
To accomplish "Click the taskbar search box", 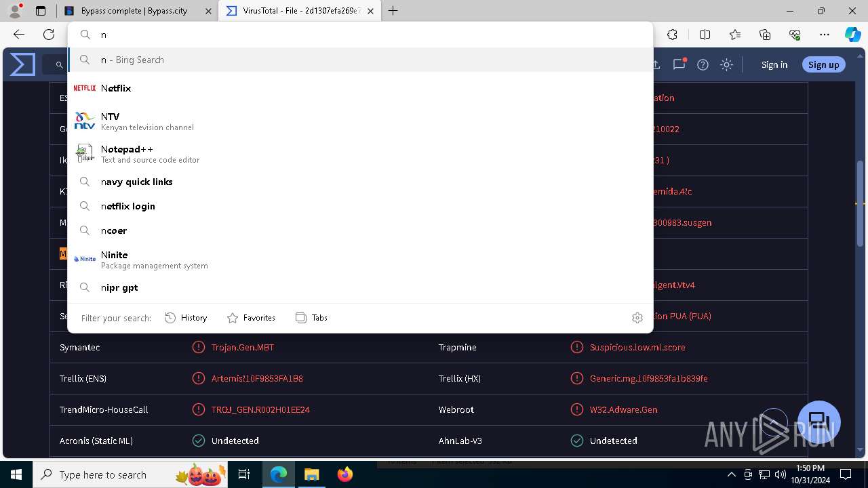I will pyautogui.click(x=130, y=474).
